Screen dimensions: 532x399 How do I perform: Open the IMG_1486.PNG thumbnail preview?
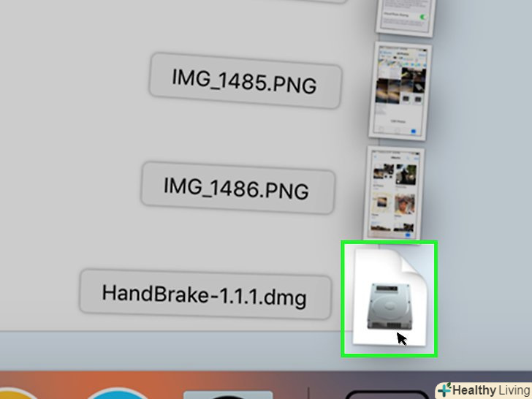(x=394, y=194)
